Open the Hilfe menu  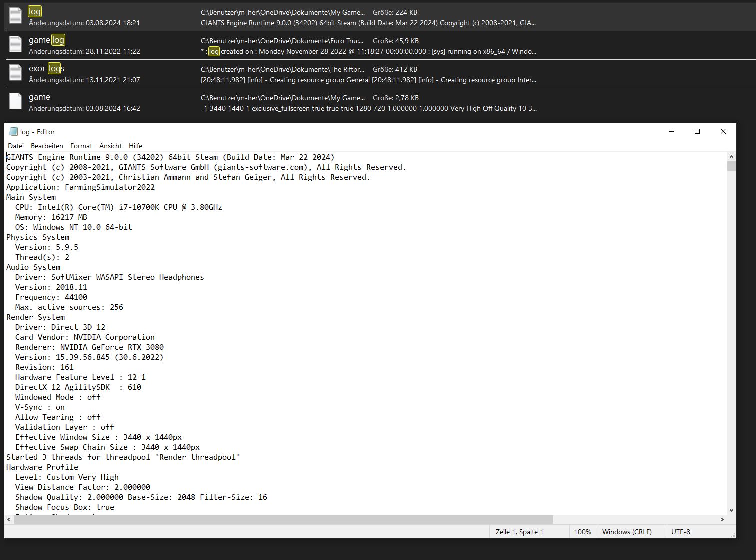pos(135,146)
